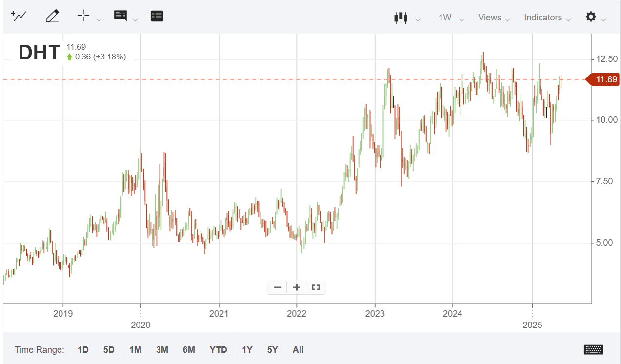Image resolution: width=621 pixels, height=364 pixels.
Task: Open the chart settings gear
Action: pos(591,17)
